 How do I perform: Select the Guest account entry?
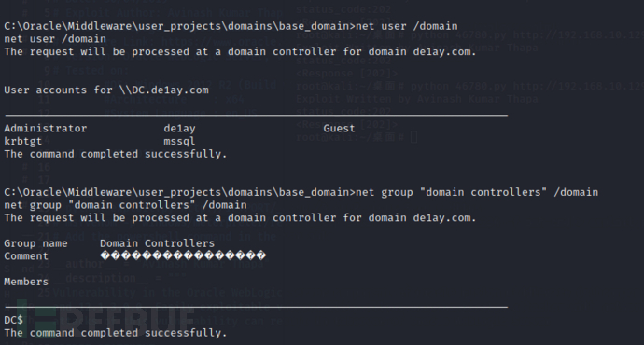click(339, 129)
